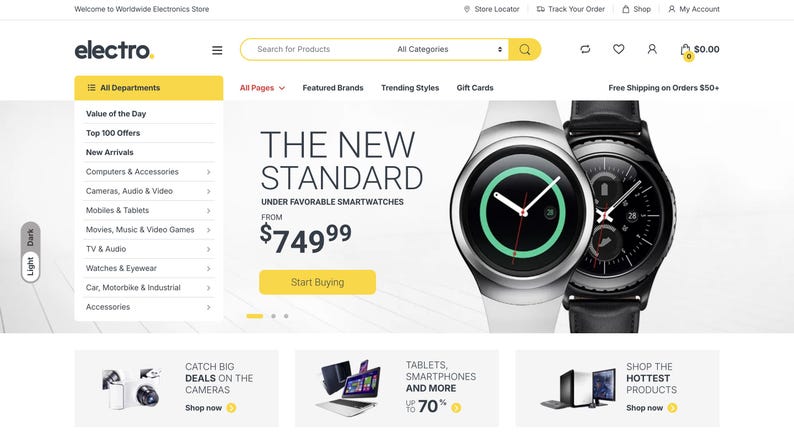Open wishlist via the heart icon
This screenshot has width=794, height=442.
[x=618, y=49]
